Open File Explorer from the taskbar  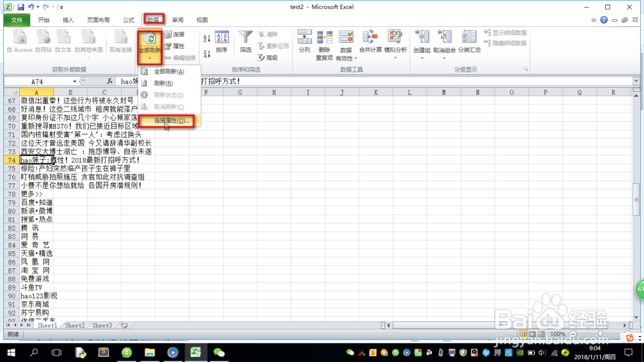(x=149, y=352)
